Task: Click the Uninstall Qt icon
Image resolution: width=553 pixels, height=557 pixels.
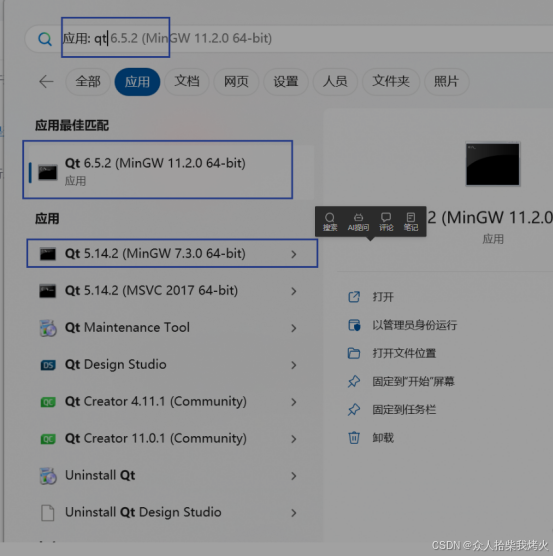Action: pyautogui.click(x=48, y=476)
